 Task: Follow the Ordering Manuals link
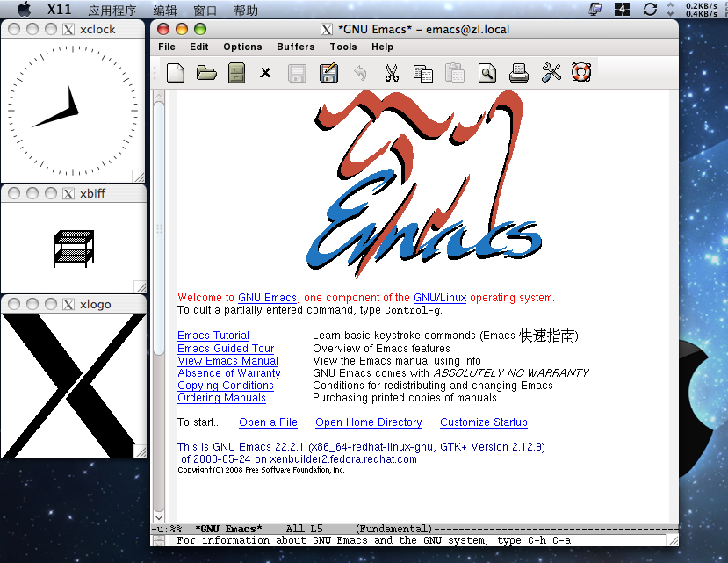(222, 398)
